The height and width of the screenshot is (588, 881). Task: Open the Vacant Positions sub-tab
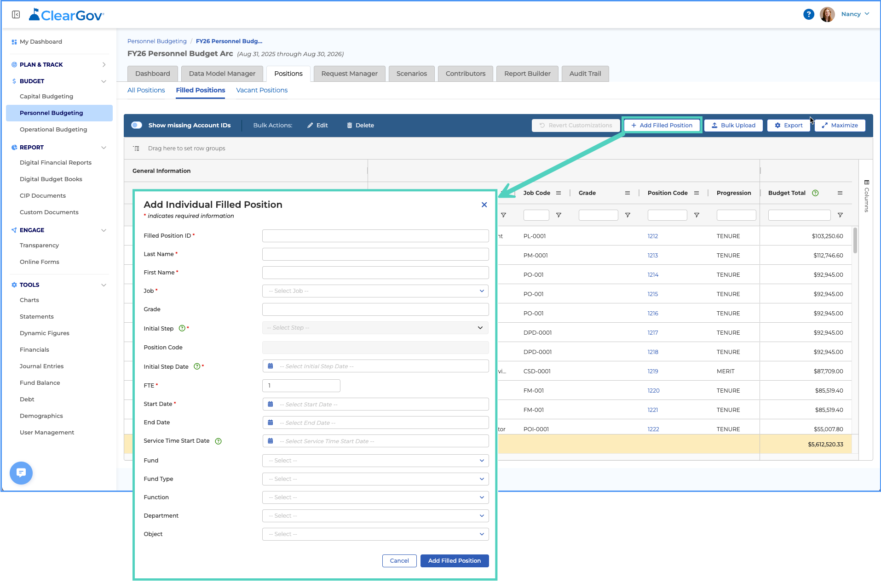[x=262, y=90]
